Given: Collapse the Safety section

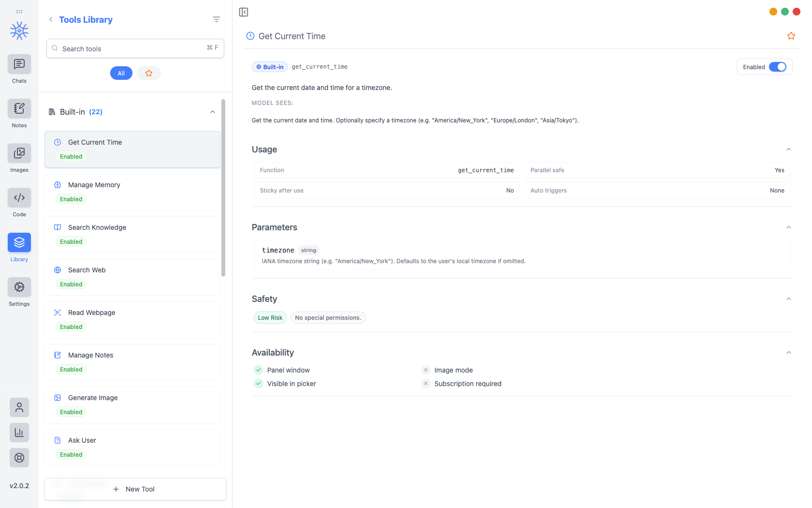Looking at the screenshot, I should click(x=789, y=299).
